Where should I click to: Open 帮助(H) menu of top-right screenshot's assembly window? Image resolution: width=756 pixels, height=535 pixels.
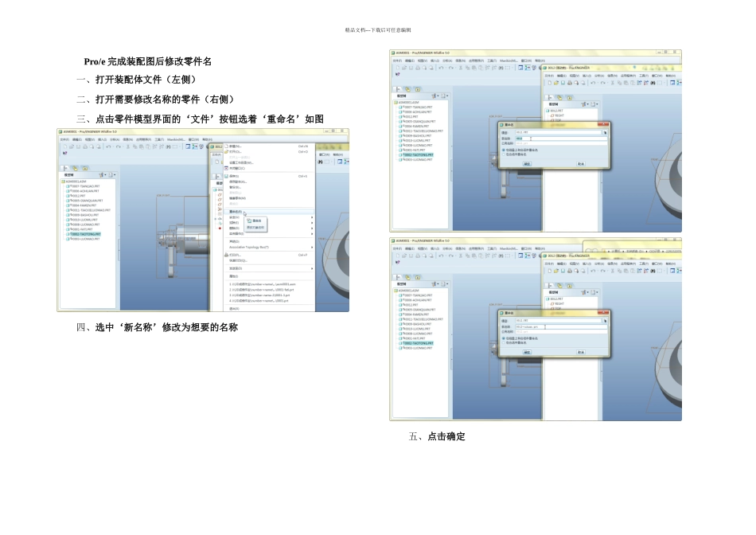[x=540, y=61]
